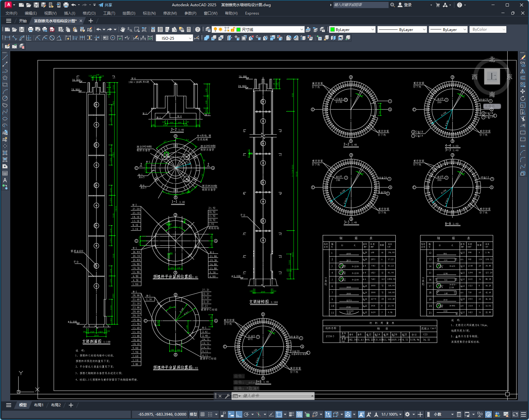The width and height of the screenshot is (529, 420).
Task: Toggle polar tracking in the status bar
Action: tap(247, 414)
